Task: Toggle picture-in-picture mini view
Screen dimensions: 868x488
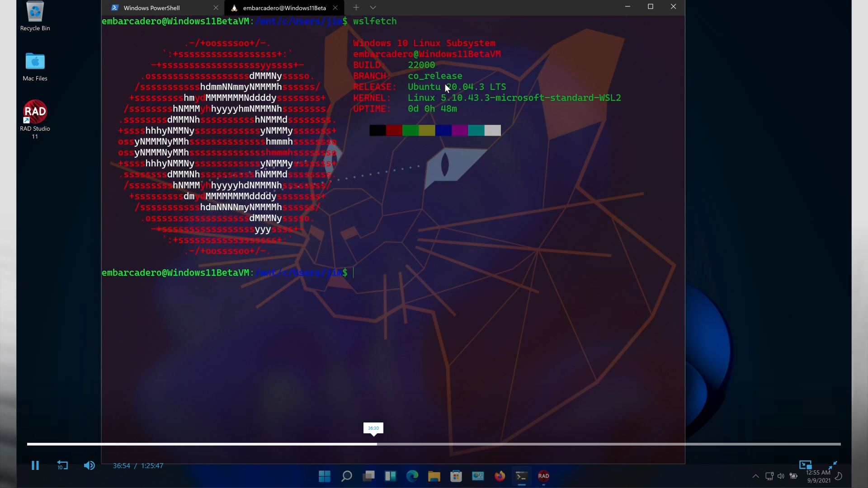Action: tap(805, 465)
